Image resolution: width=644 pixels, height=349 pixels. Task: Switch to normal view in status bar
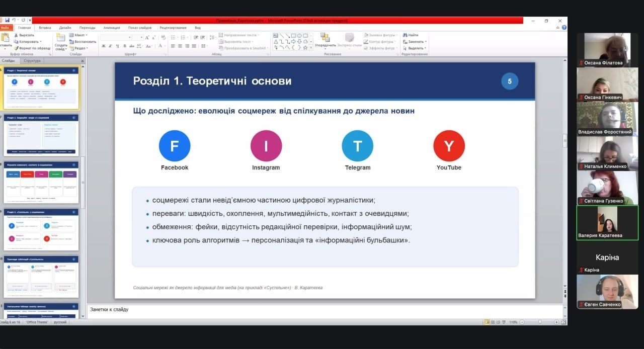(487, 322)
